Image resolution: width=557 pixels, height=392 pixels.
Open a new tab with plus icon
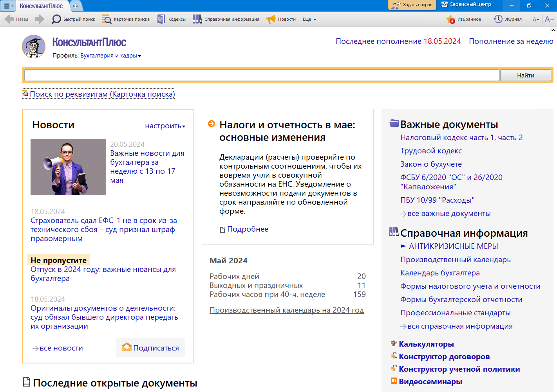(x=76, y=6)
